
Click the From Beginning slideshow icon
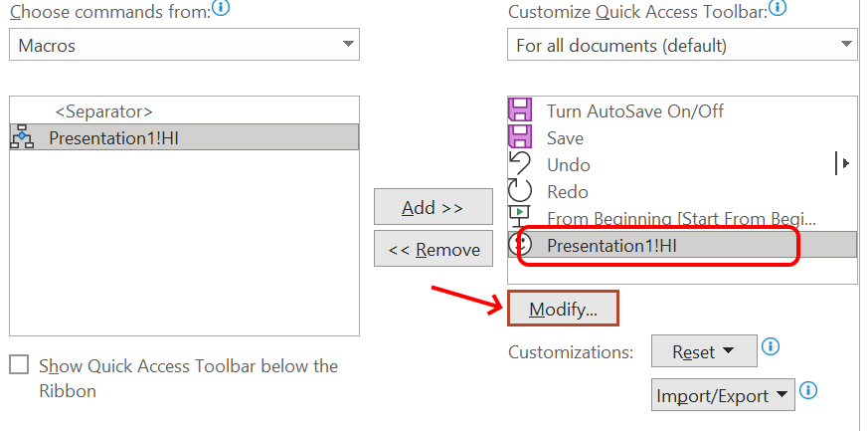[520, 218]
